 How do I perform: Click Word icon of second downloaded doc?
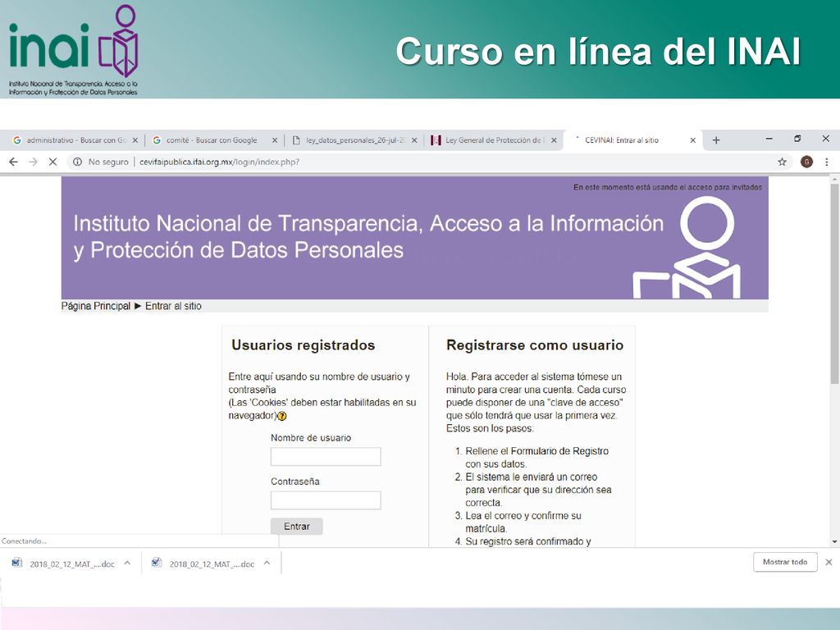pos(157,563)
